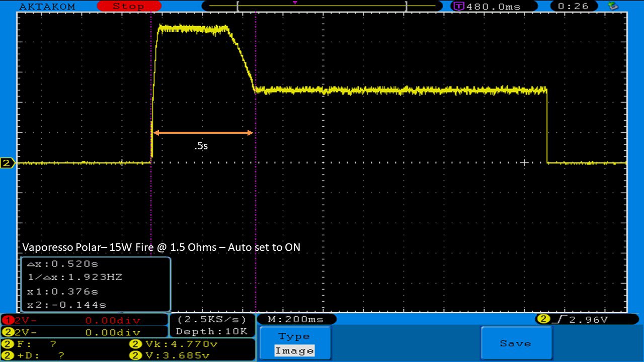
Task: Click the purple T trigger time icon
Action: coord(458,7)
